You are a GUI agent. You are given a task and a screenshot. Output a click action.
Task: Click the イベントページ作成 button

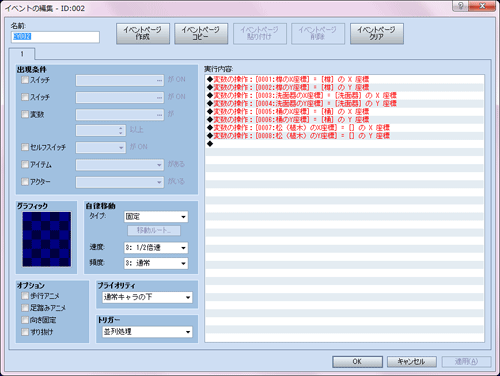[143, 33]
